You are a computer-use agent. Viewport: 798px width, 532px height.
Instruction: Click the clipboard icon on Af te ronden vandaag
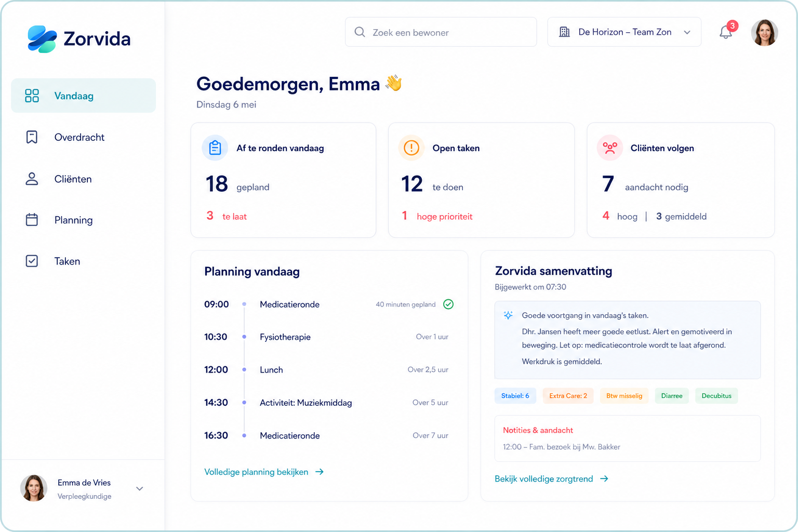(215, 148)
